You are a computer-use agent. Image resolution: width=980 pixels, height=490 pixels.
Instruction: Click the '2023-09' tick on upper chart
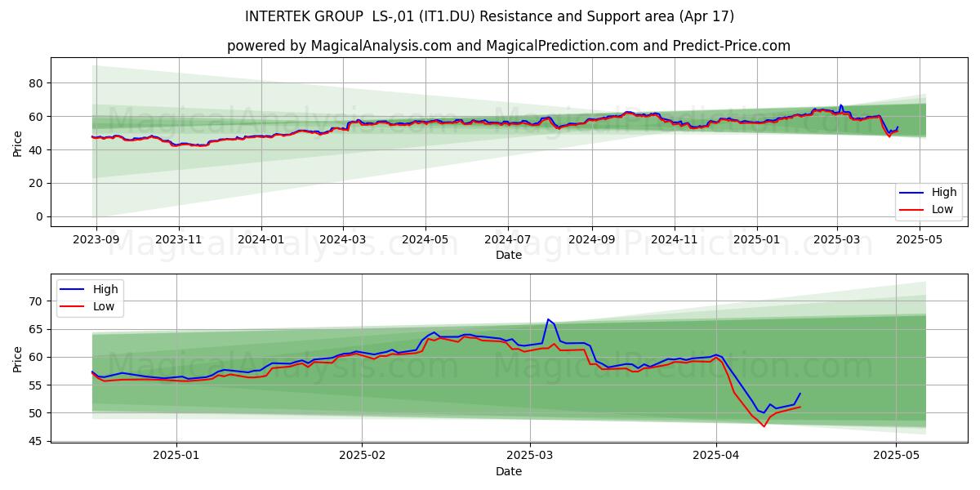(96, 239)
